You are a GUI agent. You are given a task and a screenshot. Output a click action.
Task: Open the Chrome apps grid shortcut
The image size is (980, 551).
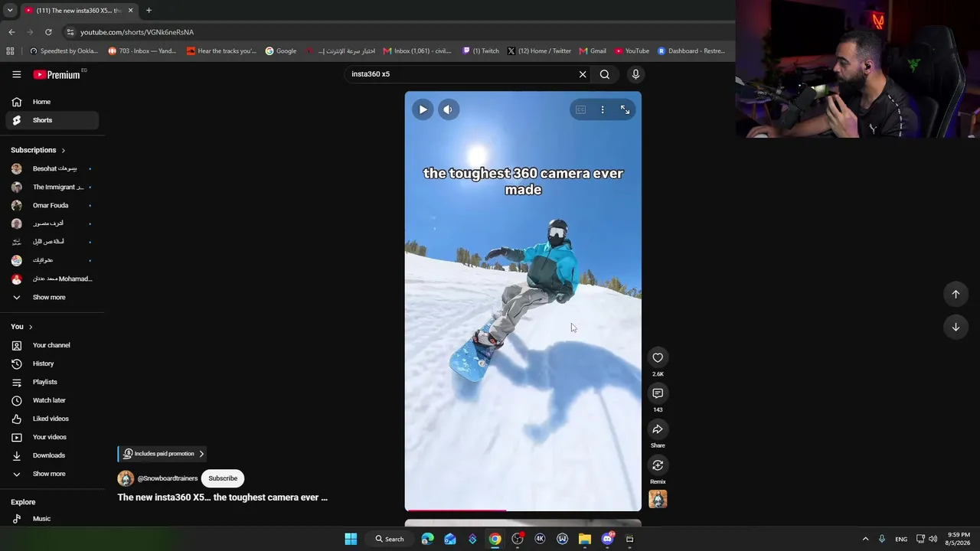[x=10, y=51]
